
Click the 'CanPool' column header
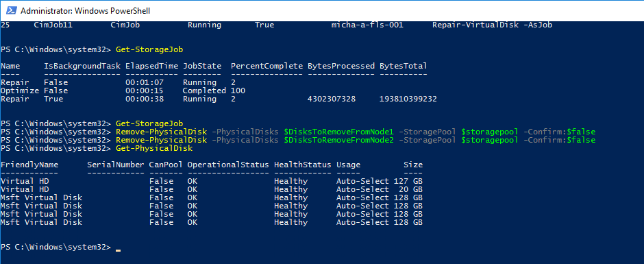point(166,165)
